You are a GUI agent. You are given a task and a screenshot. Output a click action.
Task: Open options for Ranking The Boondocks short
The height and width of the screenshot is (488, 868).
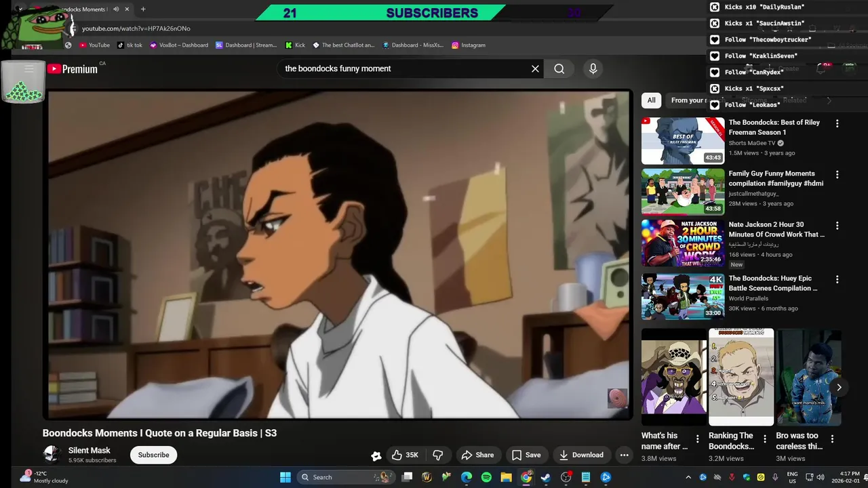point(765,439)
